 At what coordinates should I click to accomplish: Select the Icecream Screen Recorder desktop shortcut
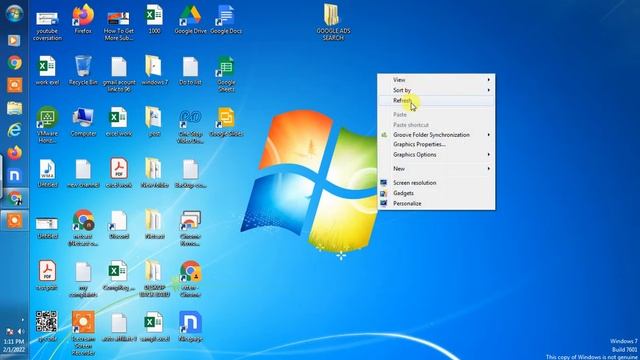pyautogui.click(x=83, y=333)
